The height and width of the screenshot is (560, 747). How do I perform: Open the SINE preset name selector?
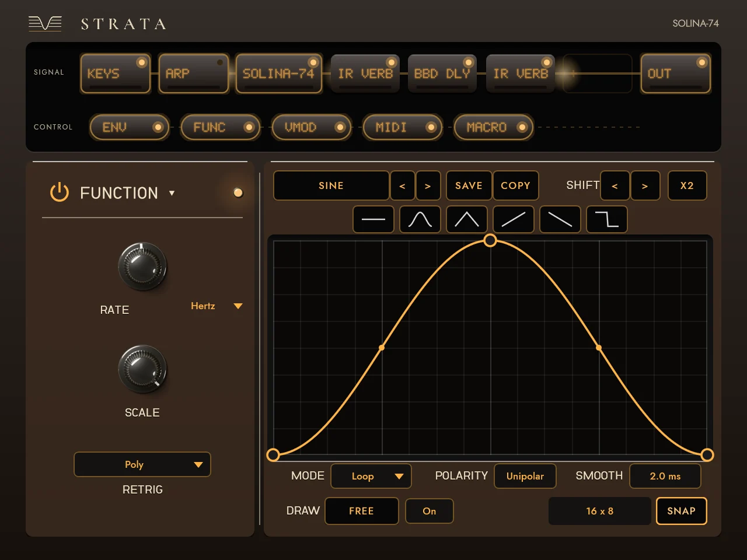[331, 185]
